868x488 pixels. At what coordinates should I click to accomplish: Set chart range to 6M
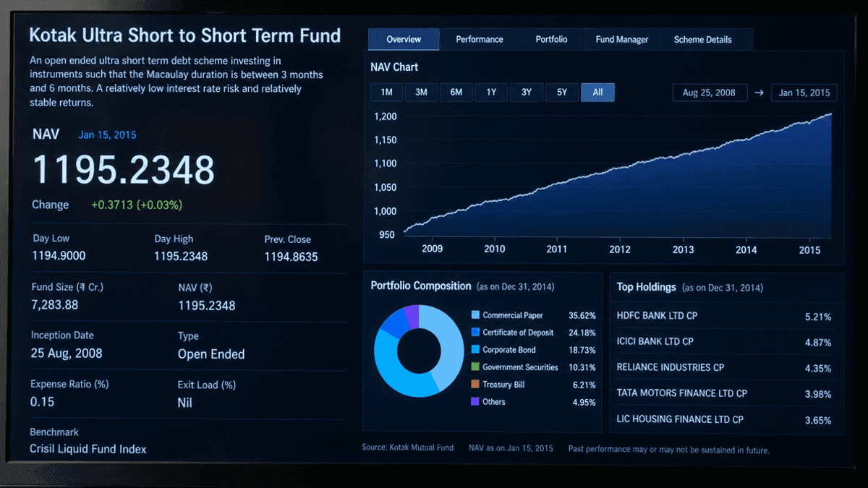(x=456, y=92)
